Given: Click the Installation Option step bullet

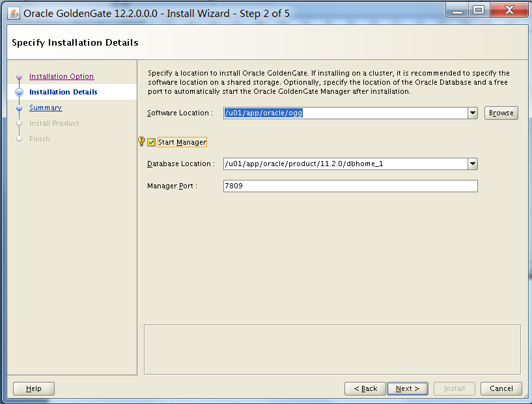Looking at the screenshot, I should [20, 77].
